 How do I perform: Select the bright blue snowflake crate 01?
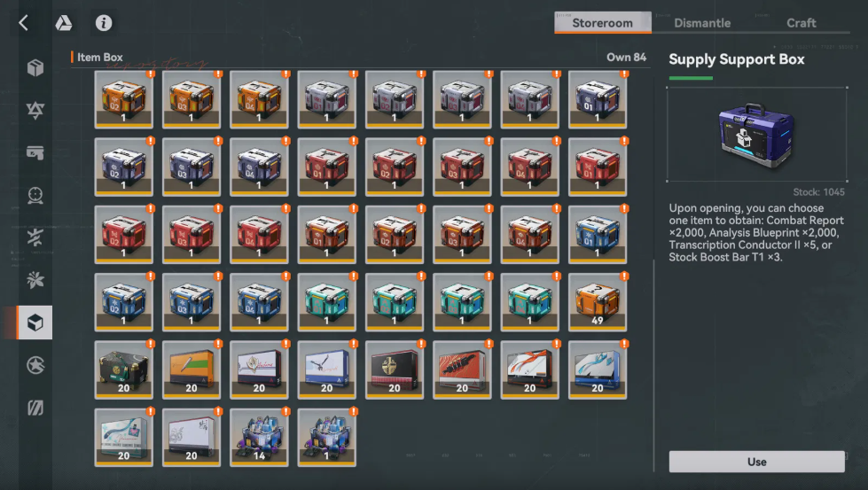pyautogui.click(x=598, y=235)
